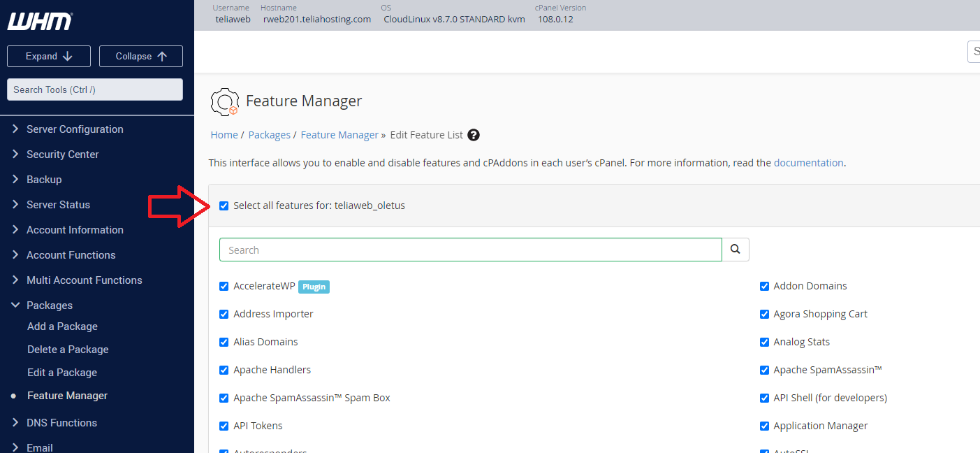Open the Packages breadcrumb link
This screenshot has height=453, width=980.
pos(269,135)
